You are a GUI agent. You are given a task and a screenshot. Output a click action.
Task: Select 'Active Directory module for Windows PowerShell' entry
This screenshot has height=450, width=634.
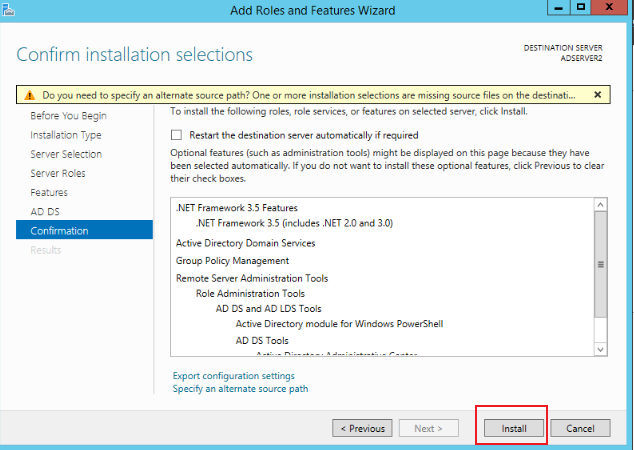(339, 324)
